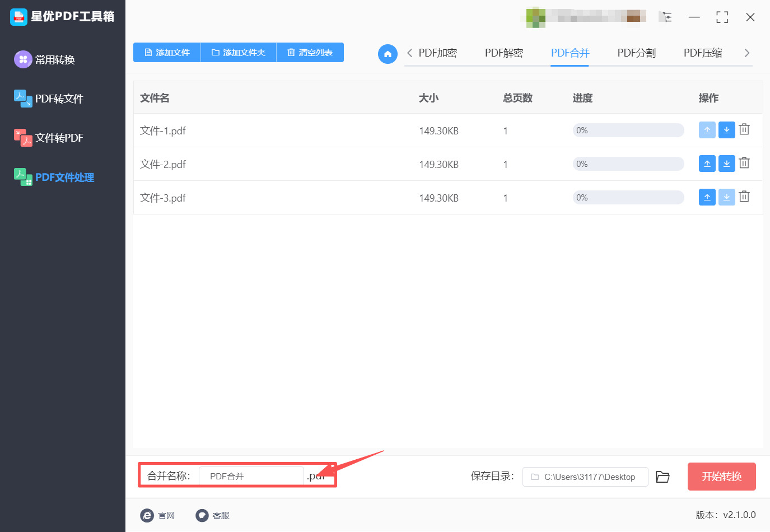The image size is (770, 532).
Task: Move 文件-3.pdf down in the list
Action: [x=726, y=197]
